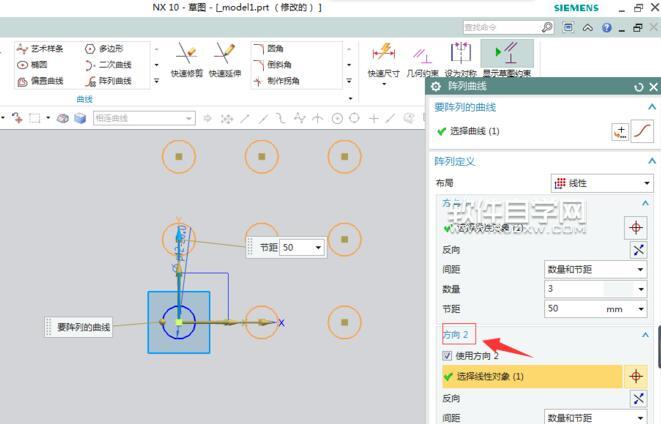
Task: Open the 数量 field dropdown arrow
Action: [x=641, y=289]
